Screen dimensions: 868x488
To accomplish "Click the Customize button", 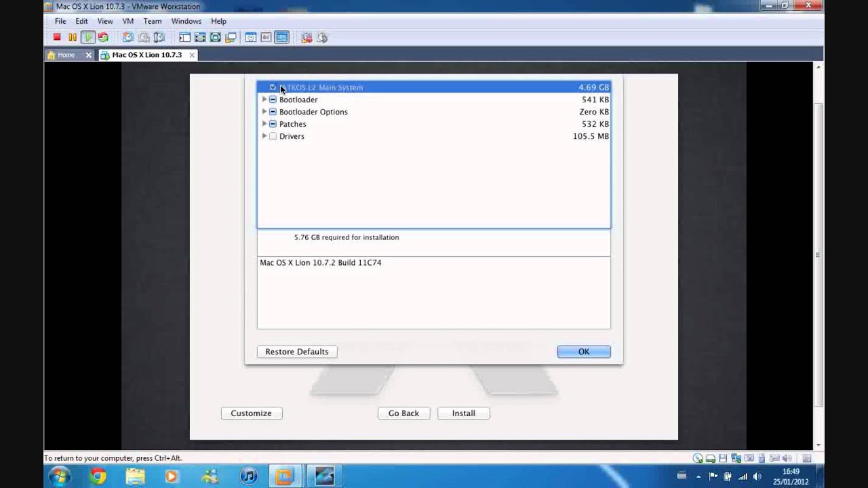I will coord(251,413).
